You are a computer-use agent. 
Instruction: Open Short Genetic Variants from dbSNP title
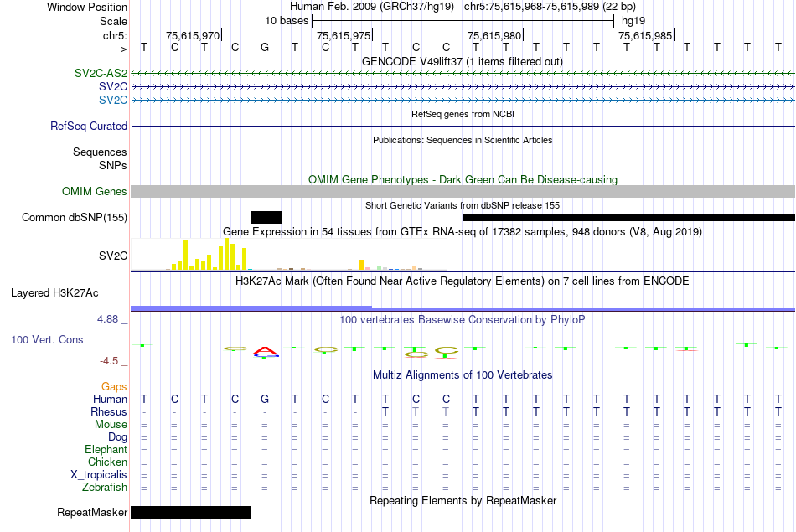point(463,205)
